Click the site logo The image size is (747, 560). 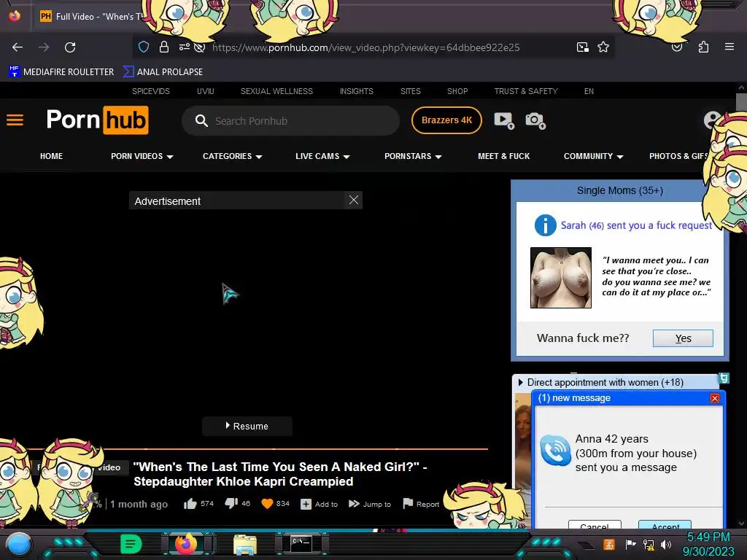[x=97, y=120]
